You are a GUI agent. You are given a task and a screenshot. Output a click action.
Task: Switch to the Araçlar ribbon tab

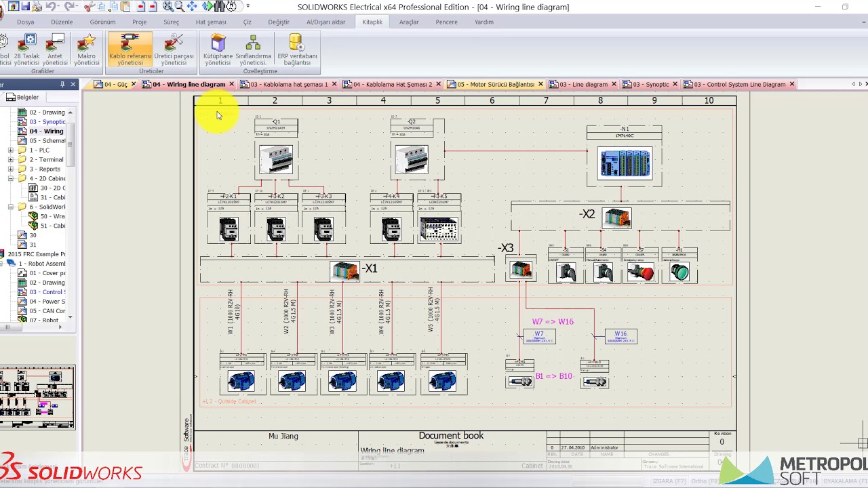click(409, 22)
